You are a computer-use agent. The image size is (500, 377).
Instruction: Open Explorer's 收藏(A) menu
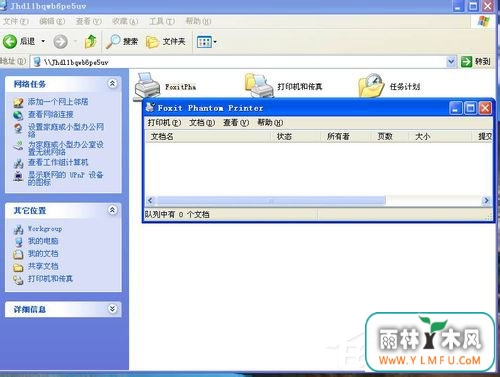pos(125,21)
